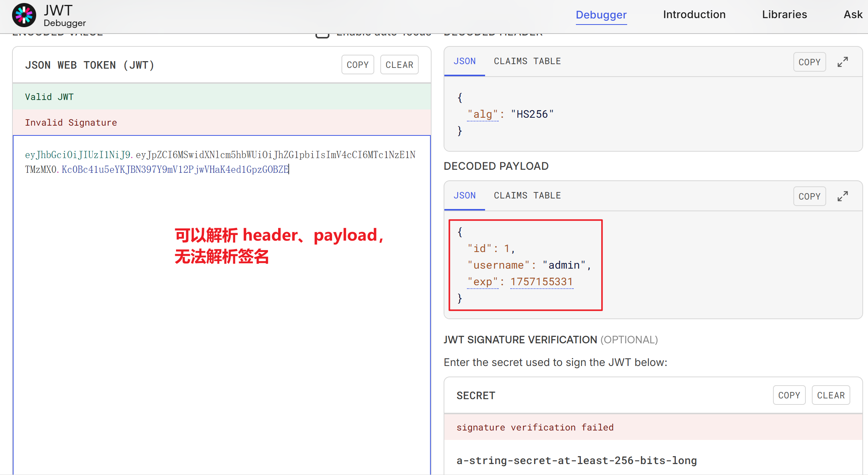Open the Ask menu item
The image size is (868, 475).
[853, 14]
